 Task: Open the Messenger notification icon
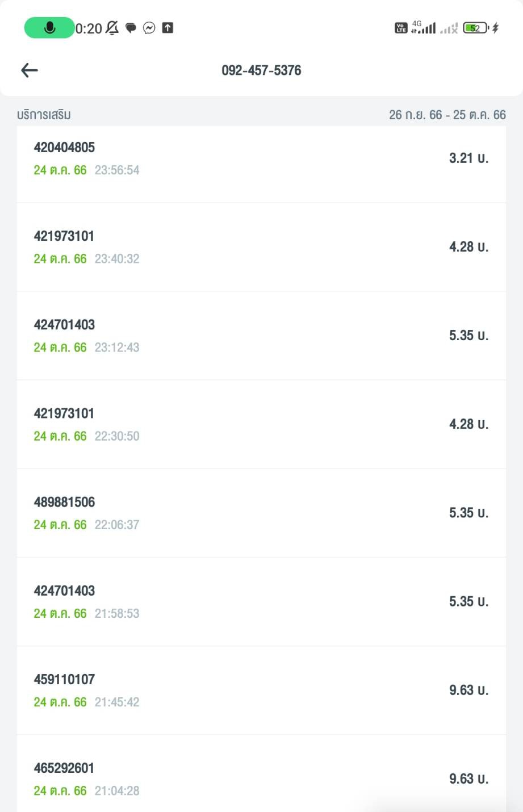(x=149, y=28)
